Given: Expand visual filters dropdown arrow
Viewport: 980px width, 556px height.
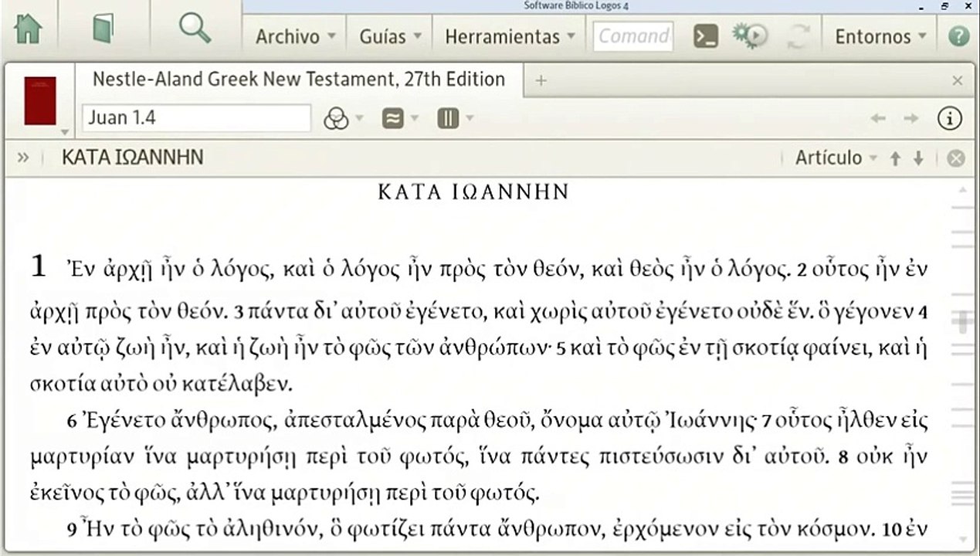Looking at the screenshot, I should pyautogui.click(x=359, y=119).
